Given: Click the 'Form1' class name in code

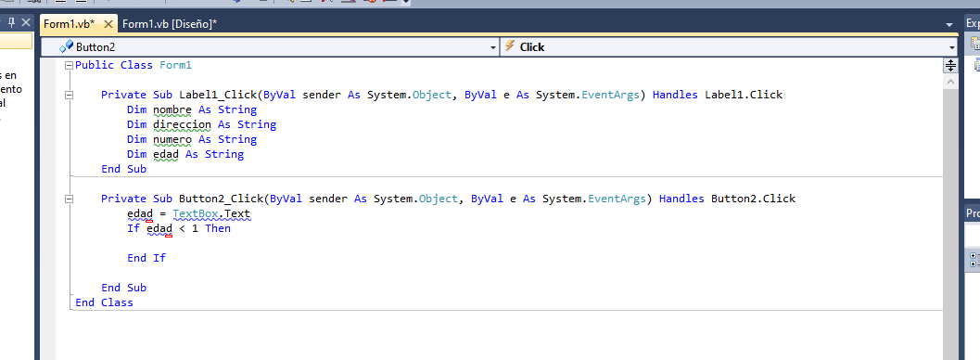Looking at the screenshot, I should [x=175, y=65].
